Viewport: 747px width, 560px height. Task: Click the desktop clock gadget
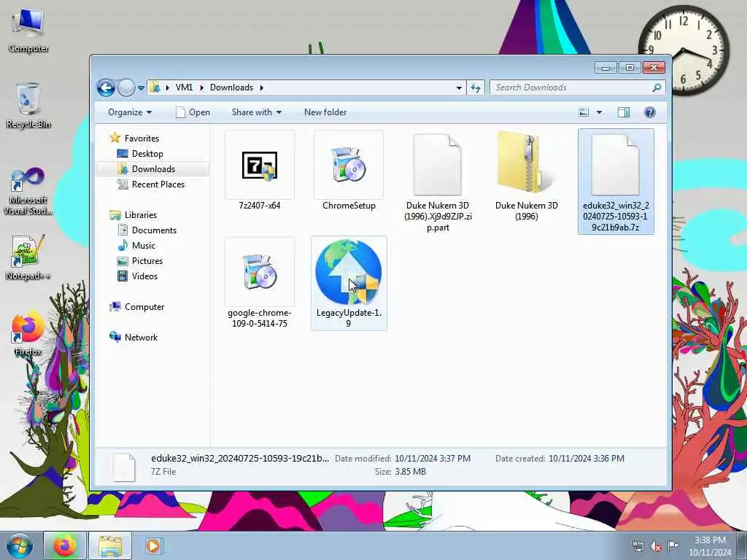[x=684, y=50]
